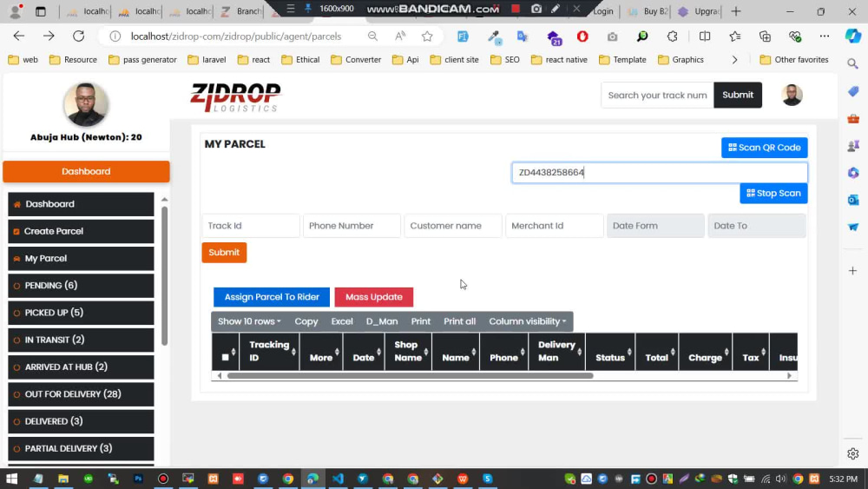Click the orange Submit filter button

(x=224, y=253)
